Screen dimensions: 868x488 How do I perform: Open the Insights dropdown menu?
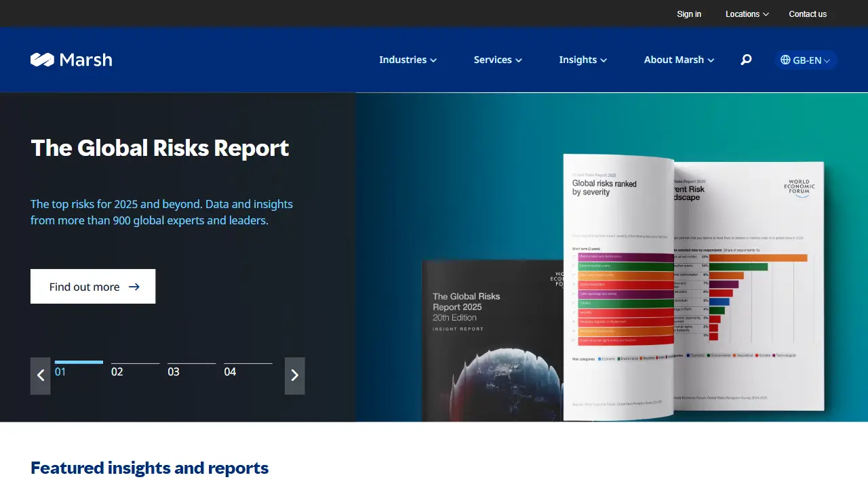click(583, 60)
